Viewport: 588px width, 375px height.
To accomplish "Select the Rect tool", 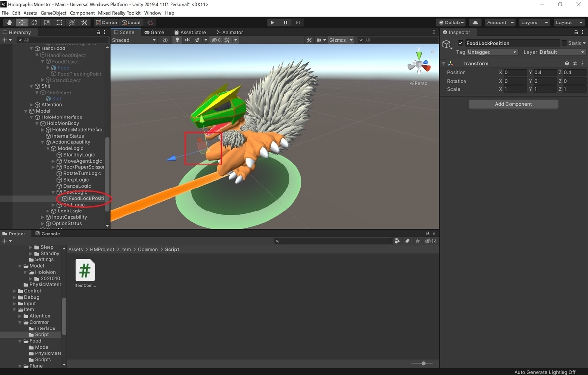I will (59, 23).
